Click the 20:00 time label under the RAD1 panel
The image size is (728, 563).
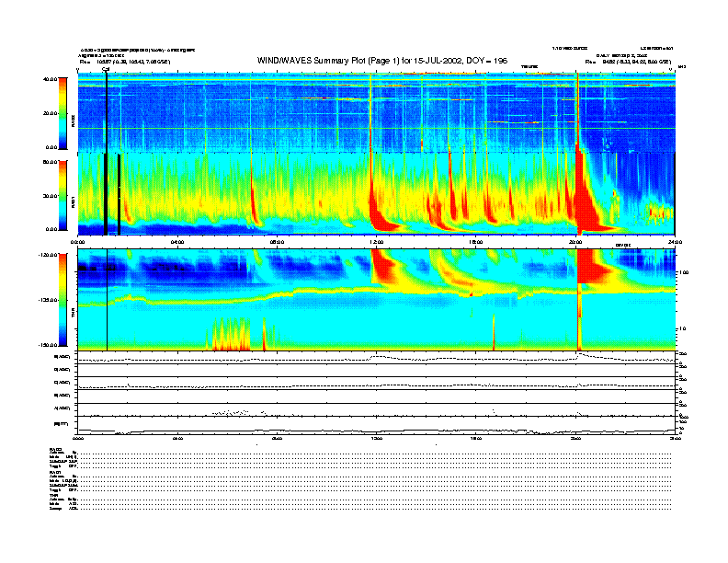575,242
